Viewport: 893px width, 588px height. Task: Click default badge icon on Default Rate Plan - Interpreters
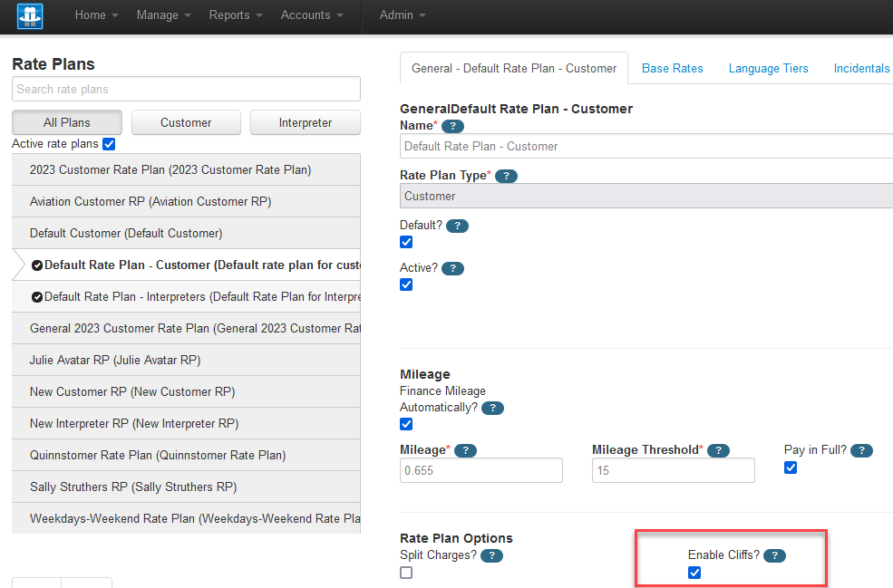pos(37,297)
